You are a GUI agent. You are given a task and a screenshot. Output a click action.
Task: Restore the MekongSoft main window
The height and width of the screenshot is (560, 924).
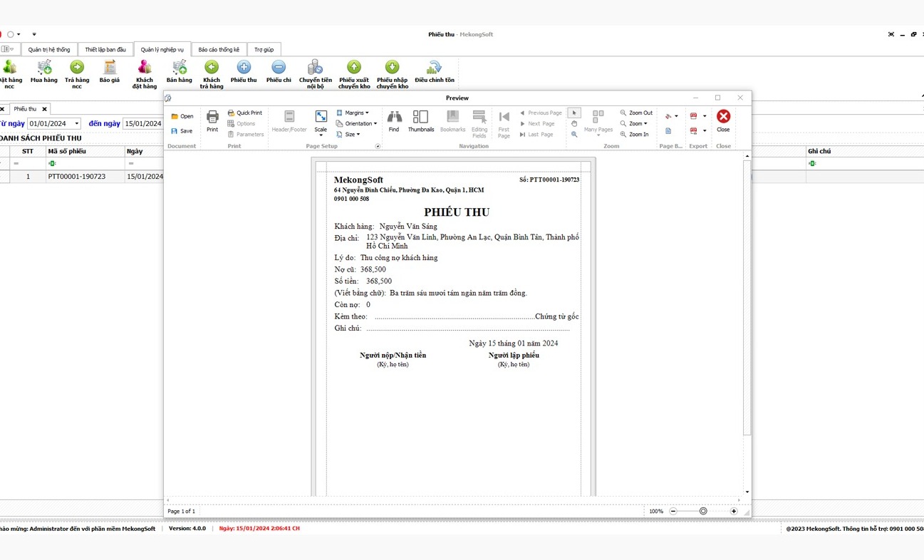913,34
